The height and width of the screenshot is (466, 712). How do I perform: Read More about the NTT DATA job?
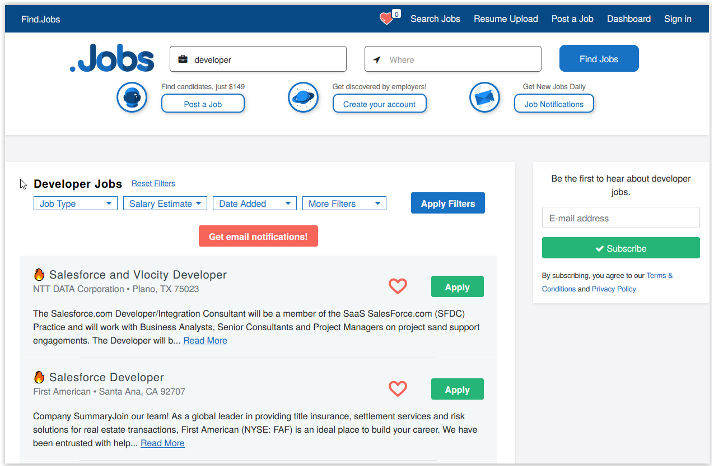coord(205,341)
